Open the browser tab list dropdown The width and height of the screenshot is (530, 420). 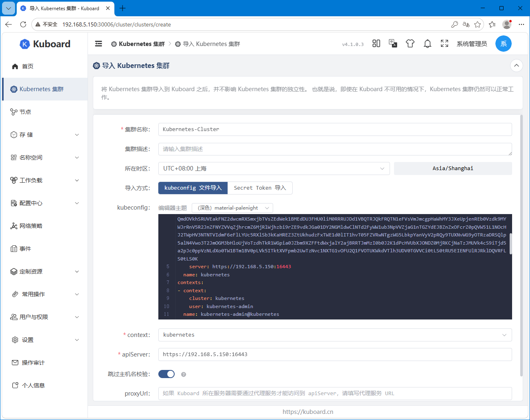coord(9,8)
